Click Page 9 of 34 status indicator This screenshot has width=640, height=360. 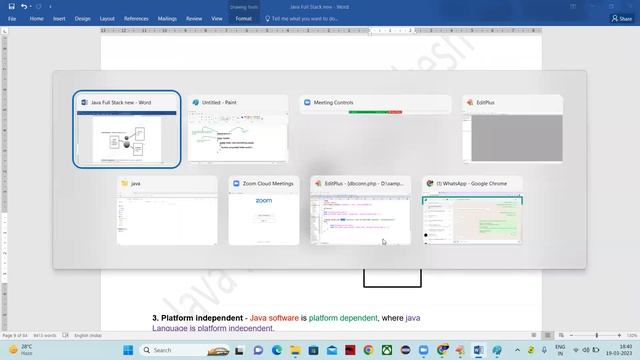click(x=15, y=336)
